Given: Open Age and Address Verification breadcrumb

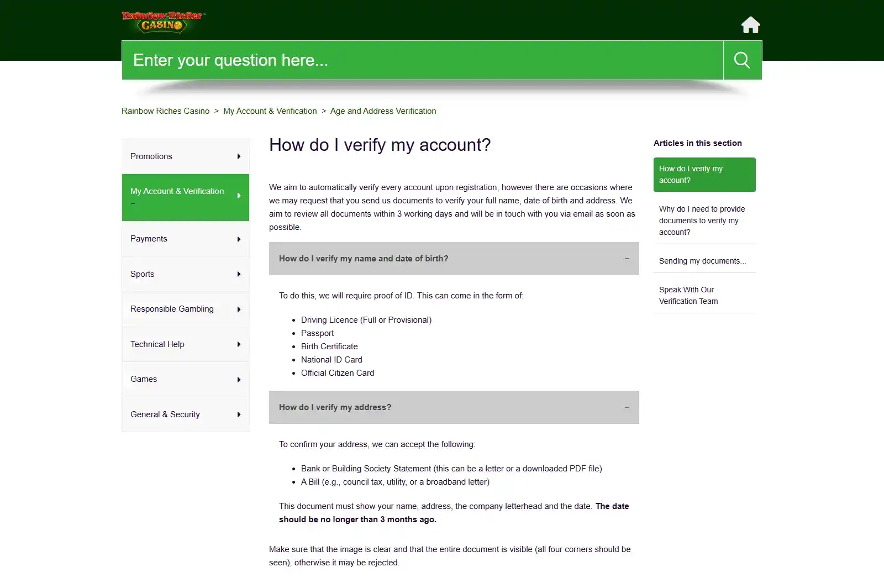Looking at the screenshot, I should tap(383, 111).
